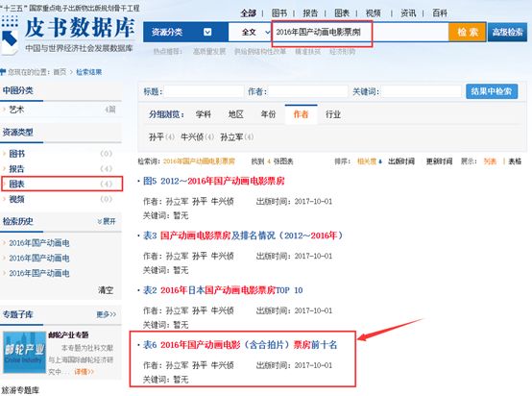Open the 资源分类 dropdown
This screenshot has height=396, width=532.
185,33
